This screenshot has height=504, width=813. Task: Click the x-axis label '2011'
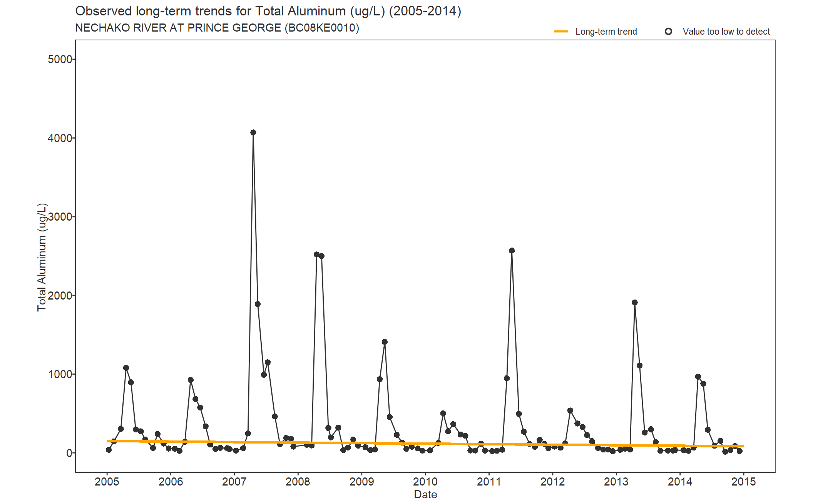pyautogui.click(x=489, y=482)
